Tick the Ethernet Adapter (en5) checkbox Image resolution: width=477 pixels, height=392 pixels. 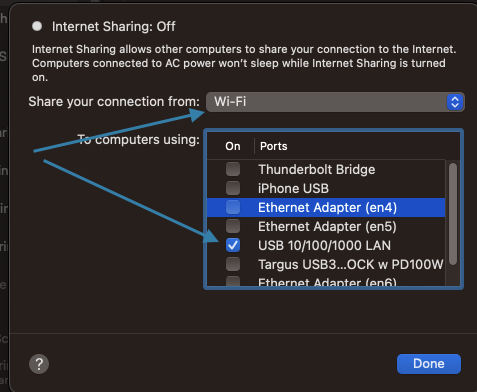coord(233,226)
